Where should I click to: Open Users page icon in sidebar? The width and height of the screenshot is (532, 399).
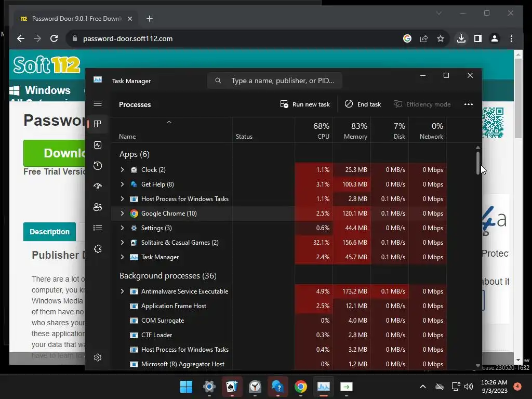pos(98,207)
